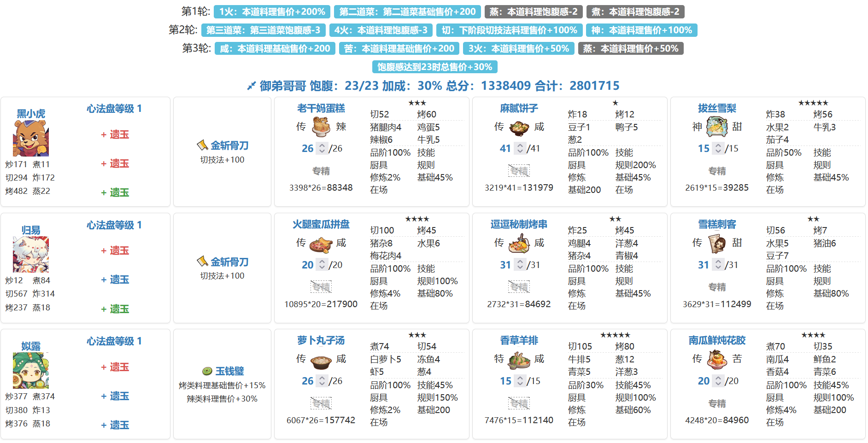Click the knife icon in 归易's equipment card
Screen dimensions: 868x443
click(x=202, y=262)
